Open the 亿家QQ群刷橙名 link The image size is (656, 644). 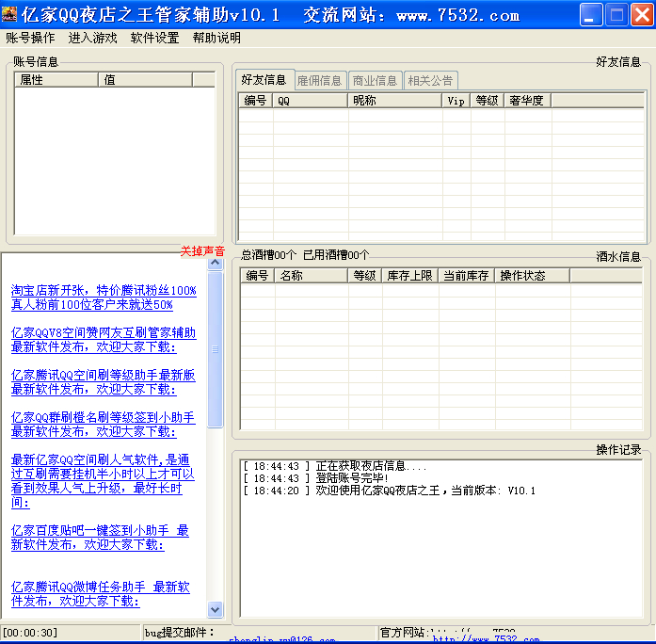[103, 425]
